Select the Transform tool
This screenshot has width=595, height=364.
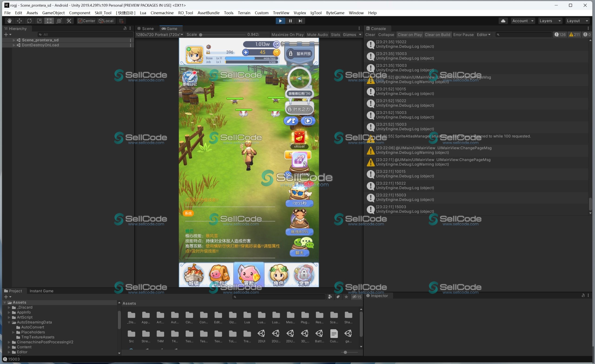click(59, 21)
